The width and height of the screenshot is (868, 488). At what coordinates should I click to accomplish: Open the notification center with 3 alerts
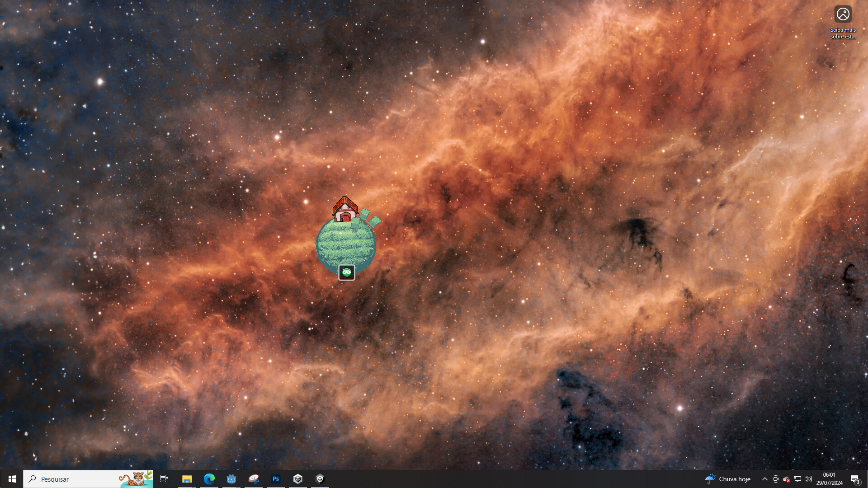(855, 479)
